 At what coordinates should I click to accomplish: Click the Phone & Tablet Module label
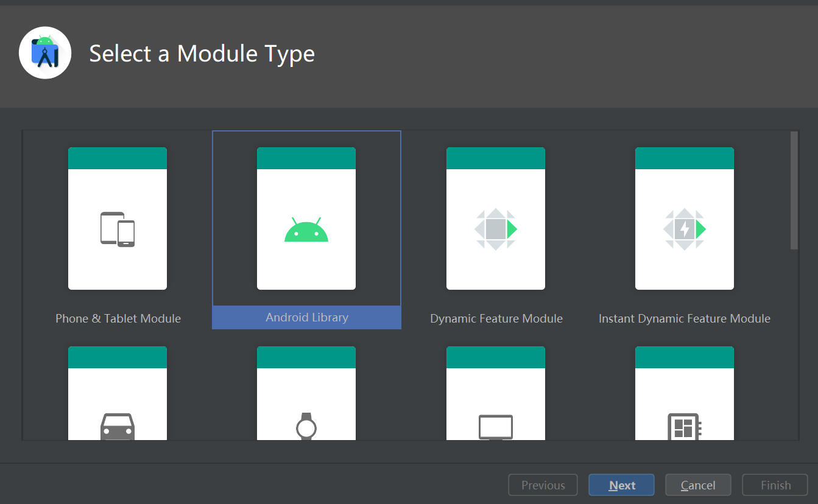[x=118, y=318]
